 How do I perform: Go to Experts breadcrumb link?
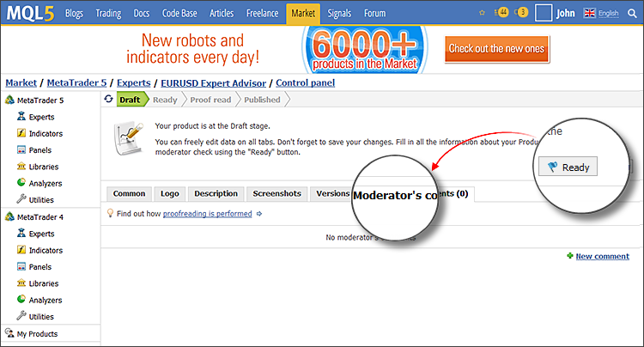[134, 83]
